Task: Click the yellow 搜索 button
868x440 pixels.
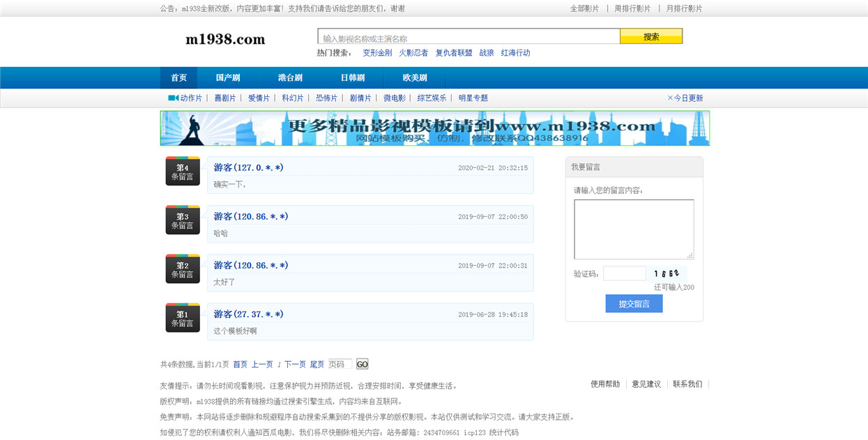Action: 651,36
